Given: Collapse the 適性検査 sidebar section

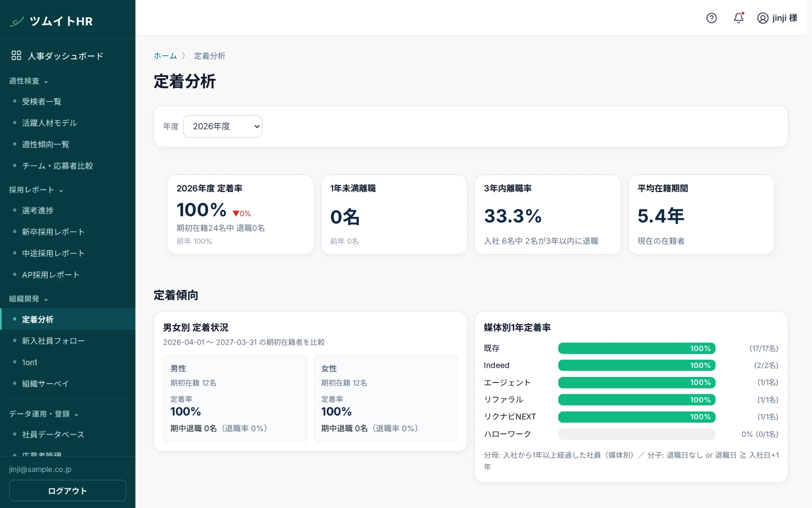Looking at the screenshot, I should pyautogui.click(x=29, y=81).
